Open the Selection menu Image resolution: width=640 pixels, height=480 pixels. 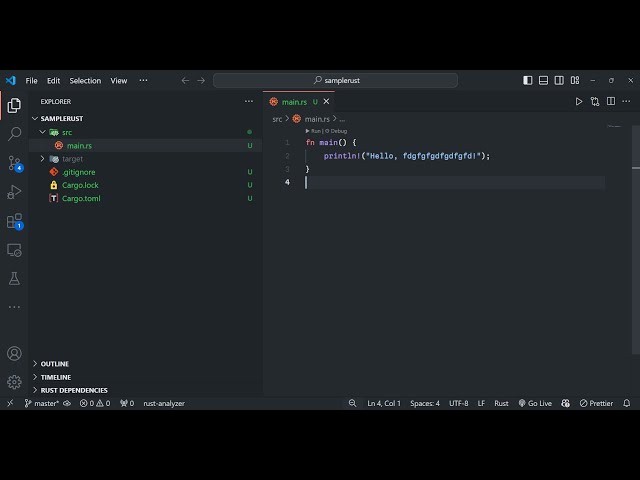pyautogui.click(x=85, y=80)
